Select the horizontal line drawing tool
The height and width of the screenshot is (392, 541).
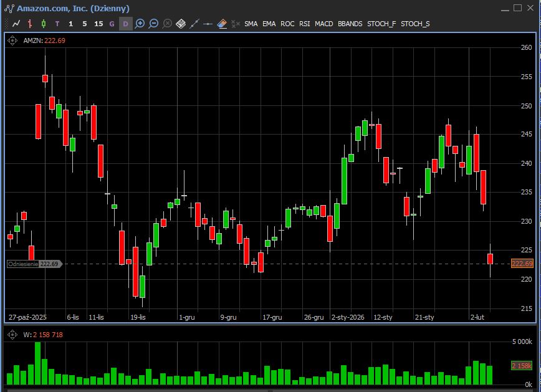(x=208, y=24)
